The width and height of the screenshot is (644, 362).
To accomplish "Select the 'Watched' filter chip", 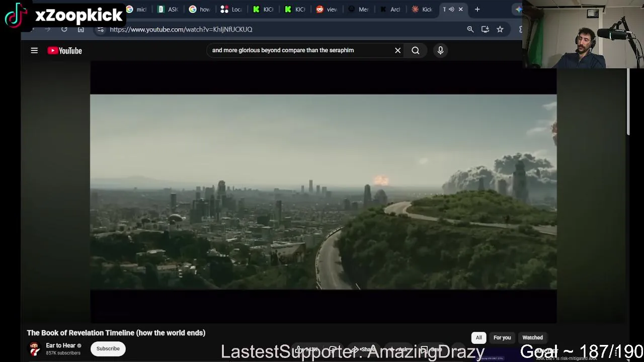I will click(532, 338).
